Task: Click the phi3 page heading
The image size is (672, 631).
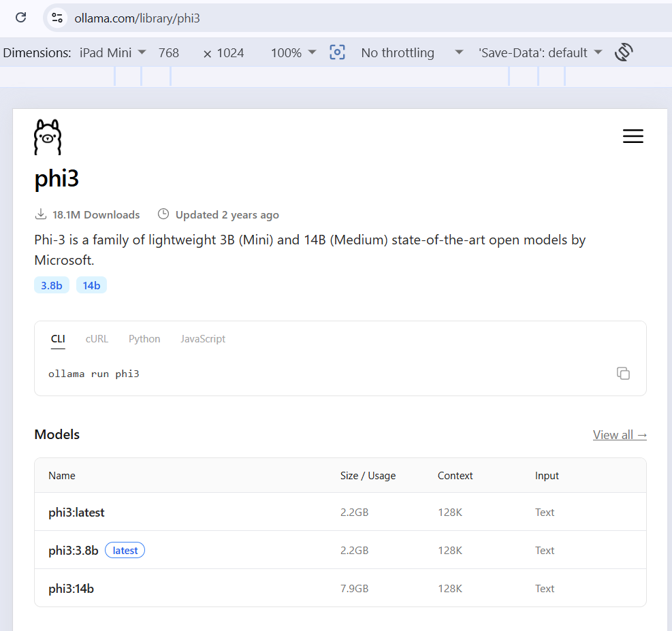Action: tap(57, 178)
